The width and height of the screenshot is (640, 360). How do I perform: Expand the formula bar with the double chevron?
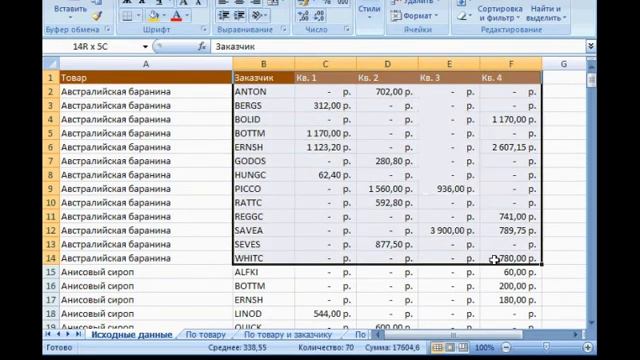click(x=590, y=47)
